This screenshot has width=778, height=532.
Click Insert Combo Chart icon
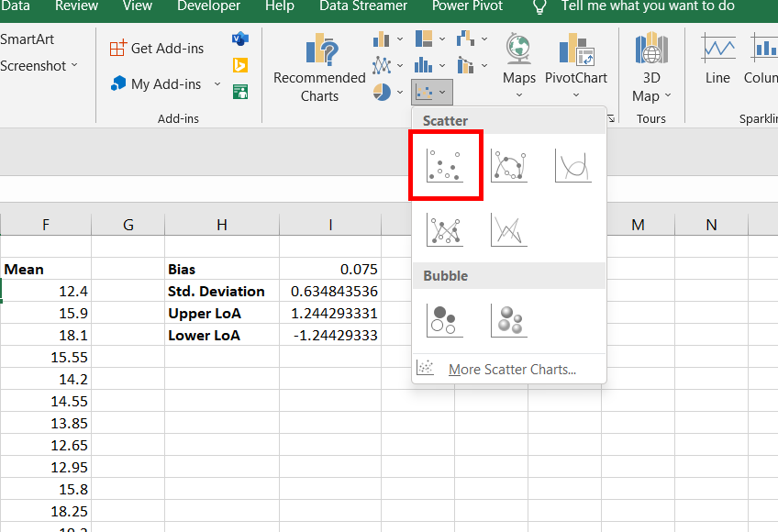coord(465,65)
